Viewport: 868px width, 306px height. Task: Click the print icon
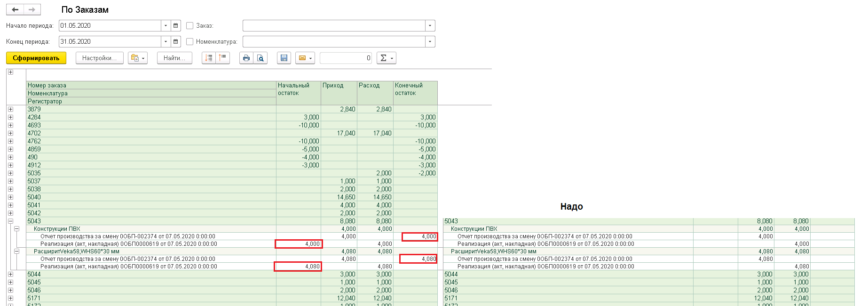246,58
